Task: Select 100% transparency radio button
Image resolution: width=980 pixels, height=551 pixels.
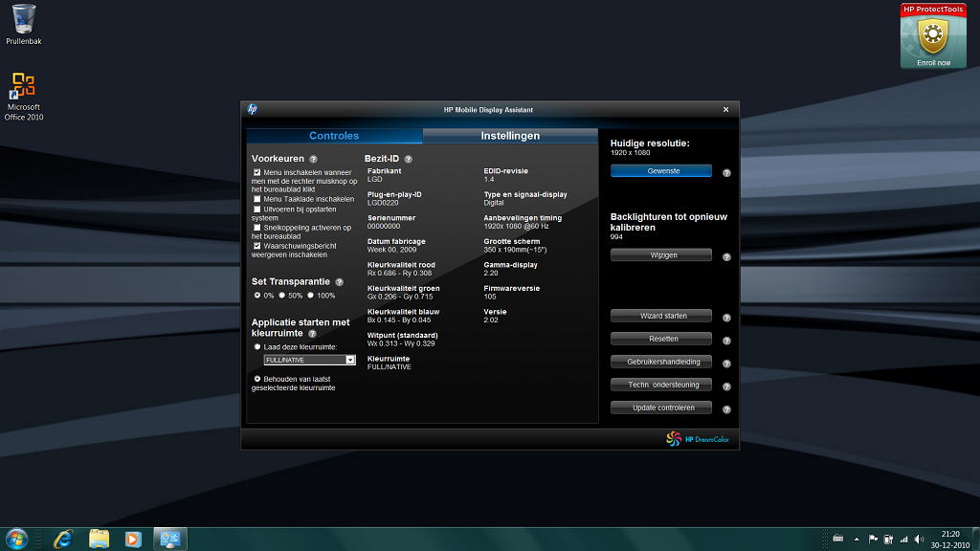Action: tap(311, 296)
